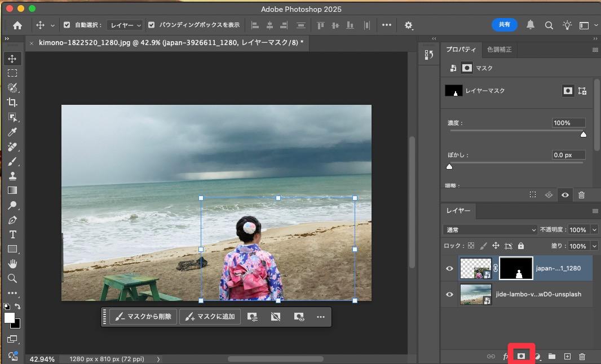Click the 濃度 density slider handle
Viewport: 601px width, 364px height.
coord(584,134)
